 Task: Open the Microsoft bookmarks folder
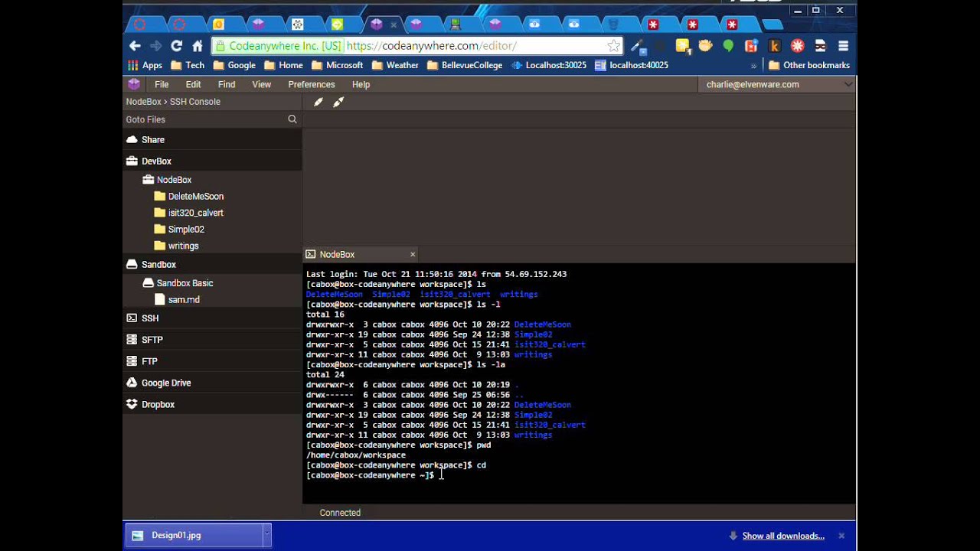337,66
